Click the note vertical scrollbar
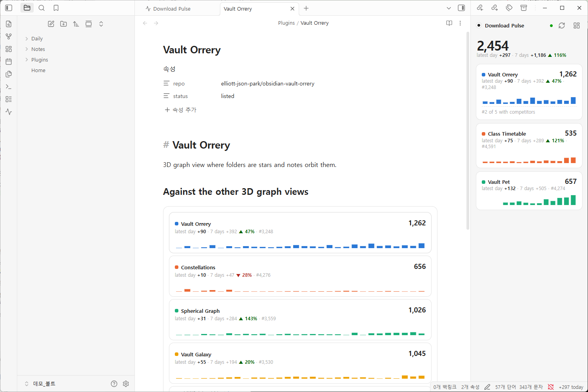Screen dimensions: 588x392 tap(468, 131)
